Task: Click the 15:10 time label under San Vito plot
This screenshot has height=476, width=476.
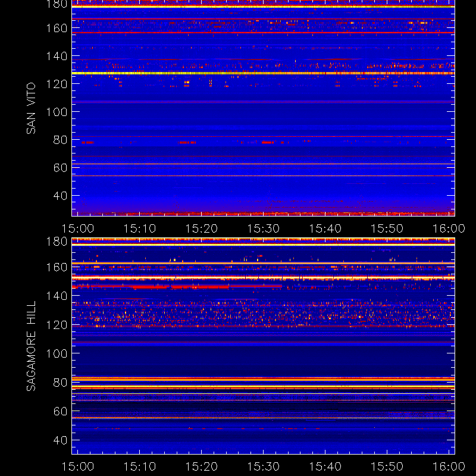Action: 140,228
